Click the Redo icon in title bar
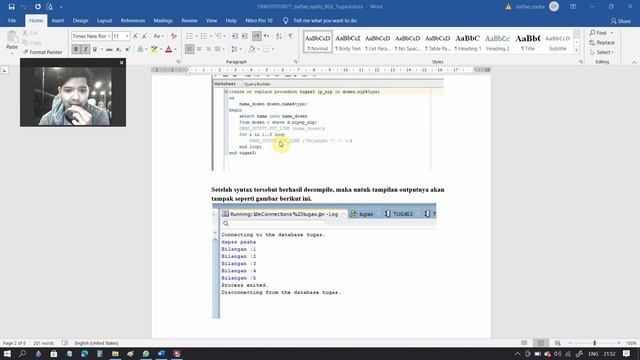Screen dimensions: 640x360 tap(38, 7)
